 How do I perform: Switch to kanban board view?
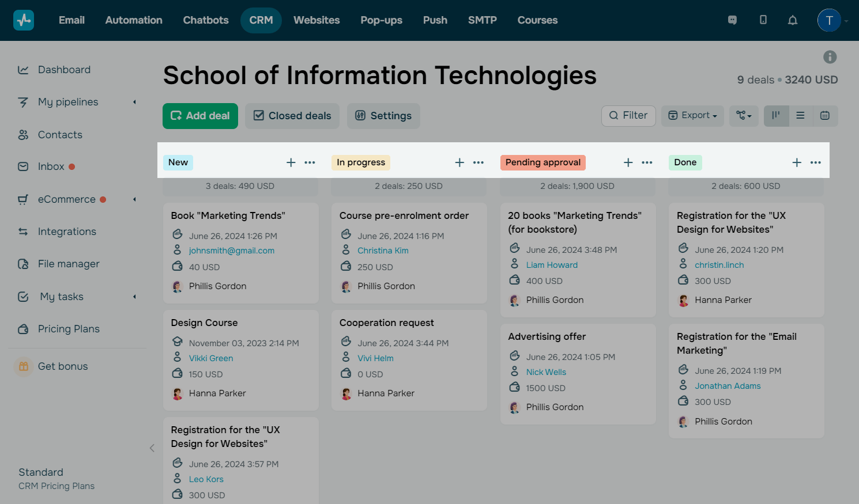776,116
